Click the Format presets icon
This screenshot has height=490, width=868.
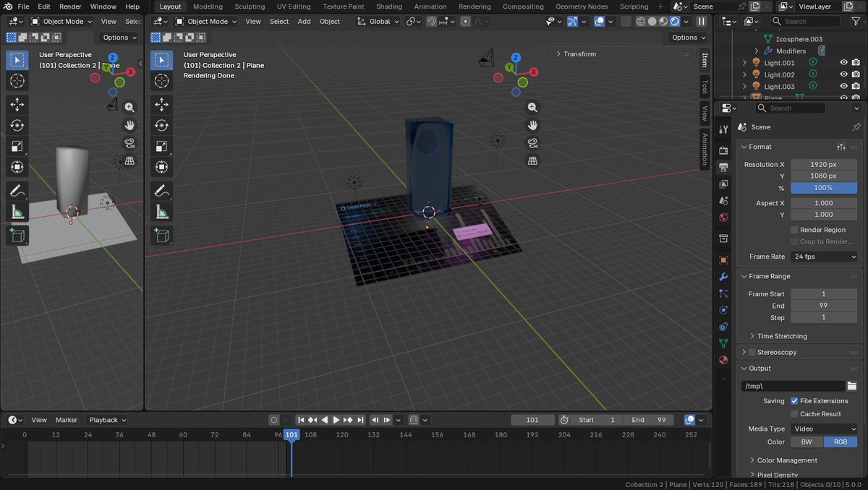[x=841, y=147]
